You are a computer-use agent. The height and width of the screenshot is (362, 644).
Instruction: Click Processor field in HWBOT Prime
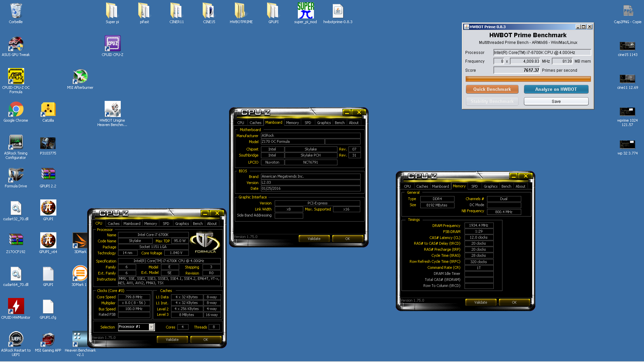(x=542, y=52)
